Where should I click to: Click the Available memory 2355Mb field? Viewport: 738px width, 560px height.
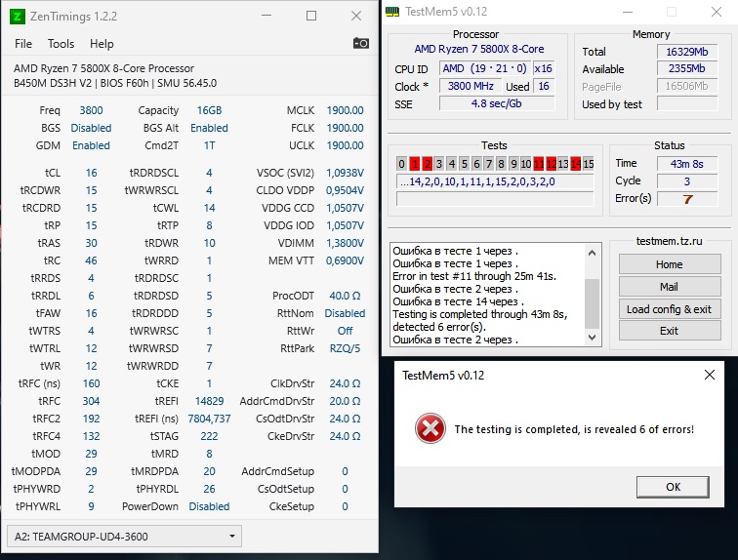(x=687, y=68)
